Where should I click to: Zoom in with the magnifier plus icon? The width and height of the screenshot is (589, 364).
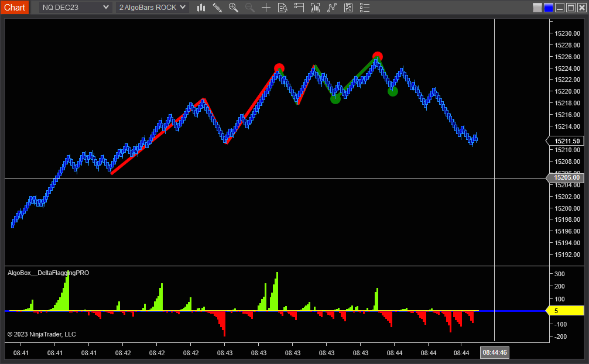click(233, 8)
